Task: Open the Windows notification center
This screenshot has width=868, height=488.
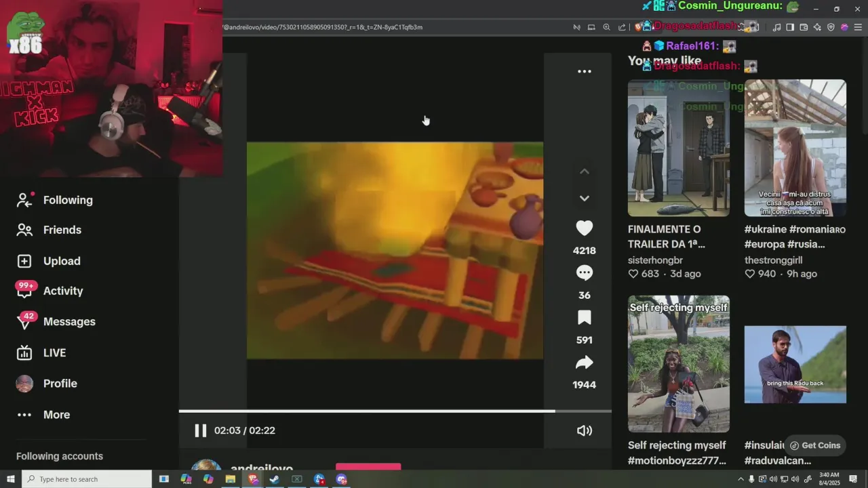Action: 853,479
